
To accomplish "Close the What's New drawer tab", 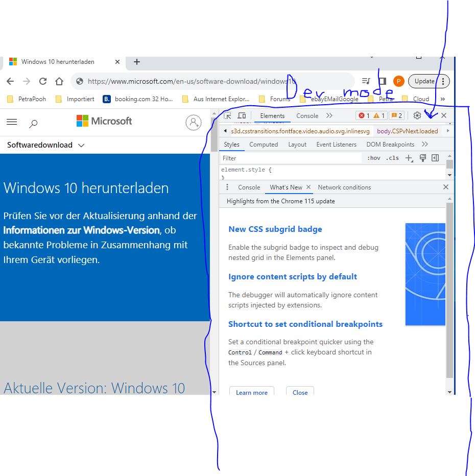I will 308,187.
